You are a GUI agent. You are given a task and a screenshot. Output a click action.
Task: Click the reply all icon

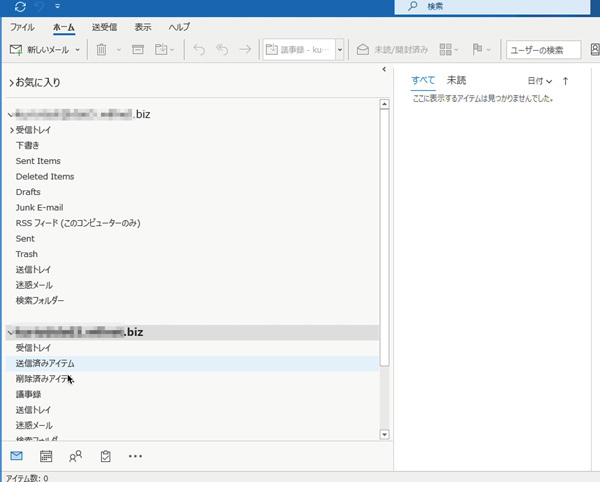click(x=222, y=49)
